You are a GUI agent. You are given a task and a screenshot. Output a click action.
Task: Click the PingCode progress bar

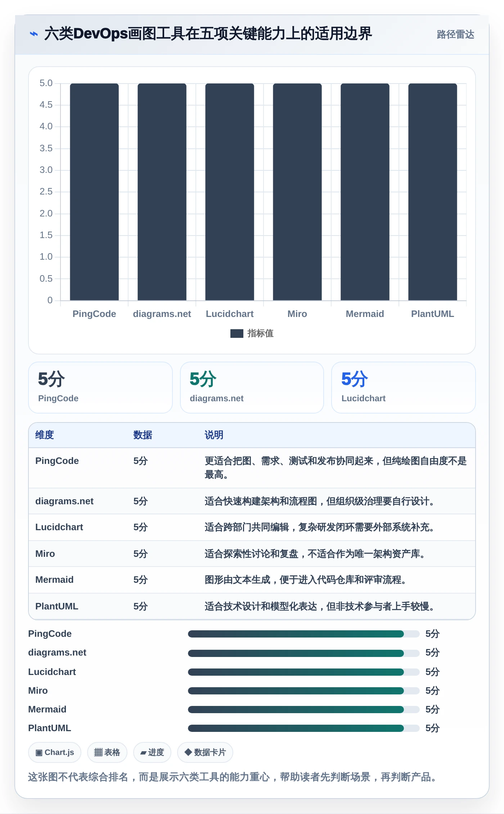(304, 634)
